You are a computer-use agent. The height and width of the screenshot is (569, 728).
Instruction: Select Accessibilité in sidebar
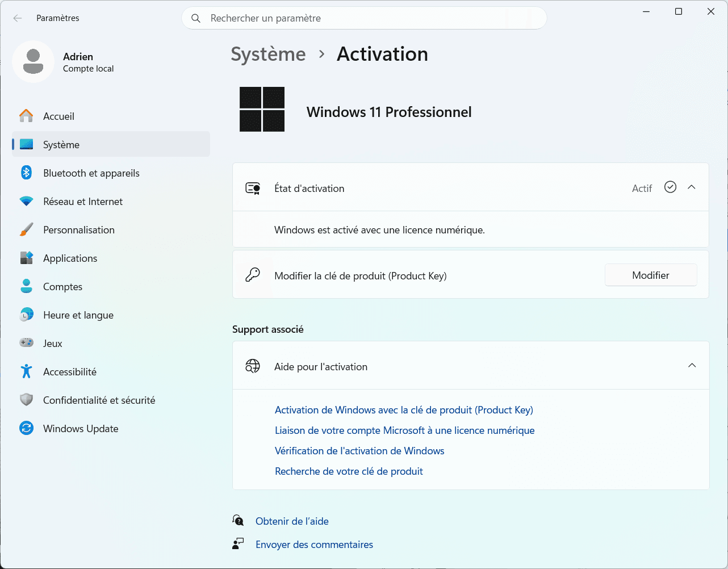coord(111,371)
